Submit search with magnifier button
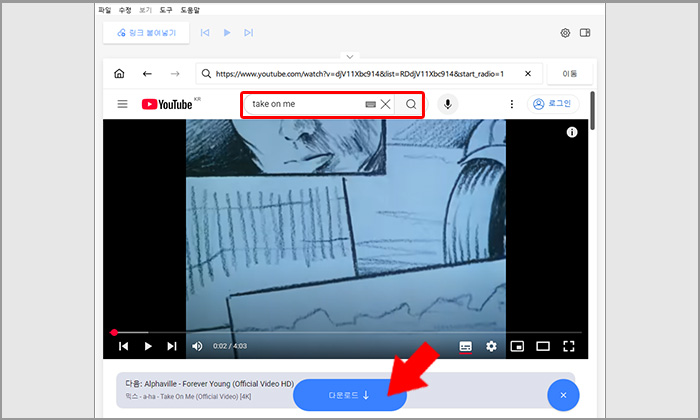Screen dimensions: 700x420 pos(411,104)
